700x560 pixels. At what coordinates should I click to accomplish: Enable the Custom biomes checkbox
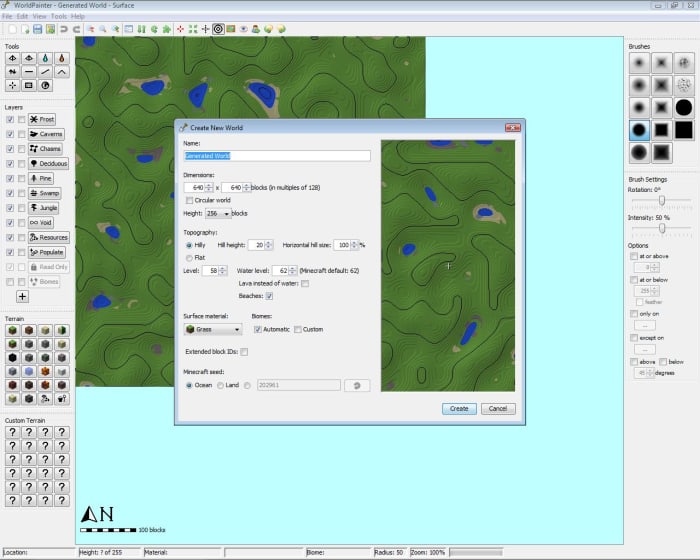pyautogui.click(x=298, y=330)
